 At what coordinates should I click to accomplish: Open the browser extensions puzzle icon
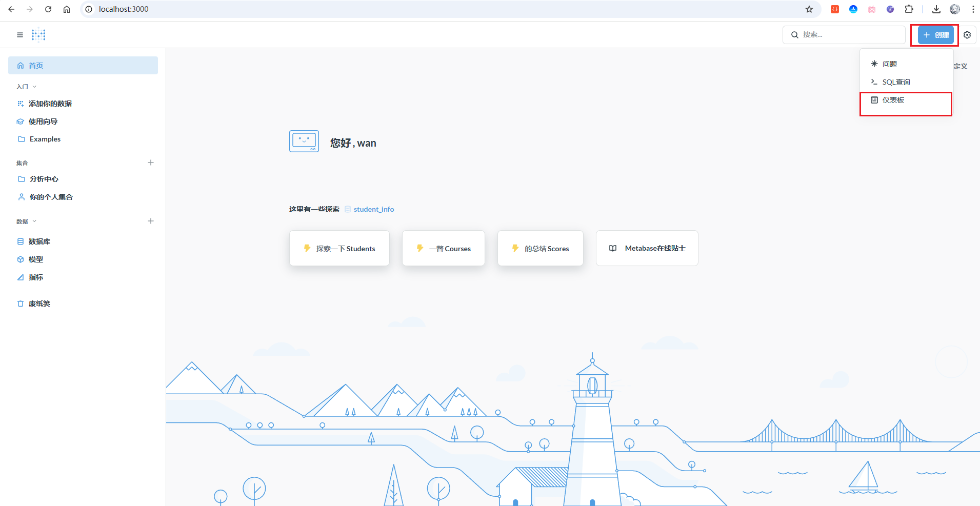click(909, 9)
